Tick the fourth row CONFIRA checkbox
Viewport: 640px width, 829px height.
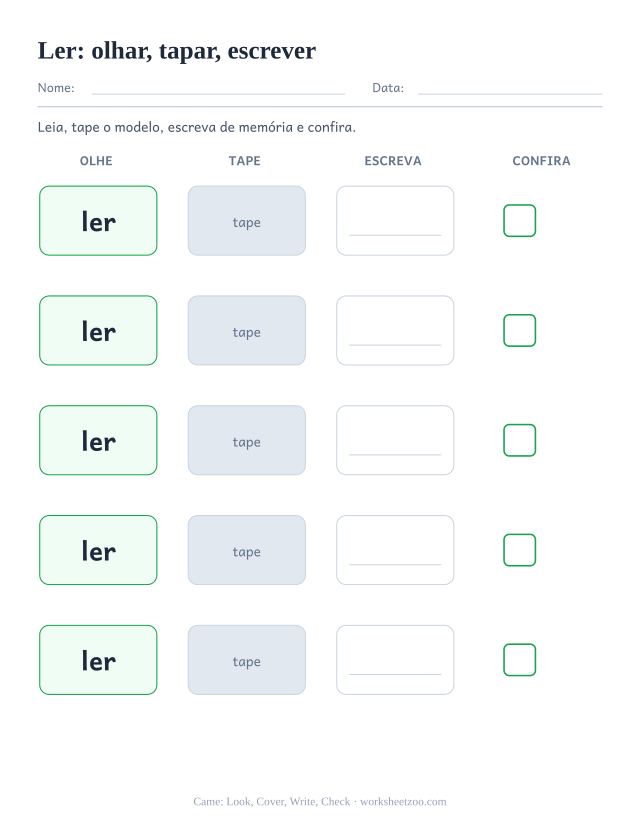click(x=520, y=550)
